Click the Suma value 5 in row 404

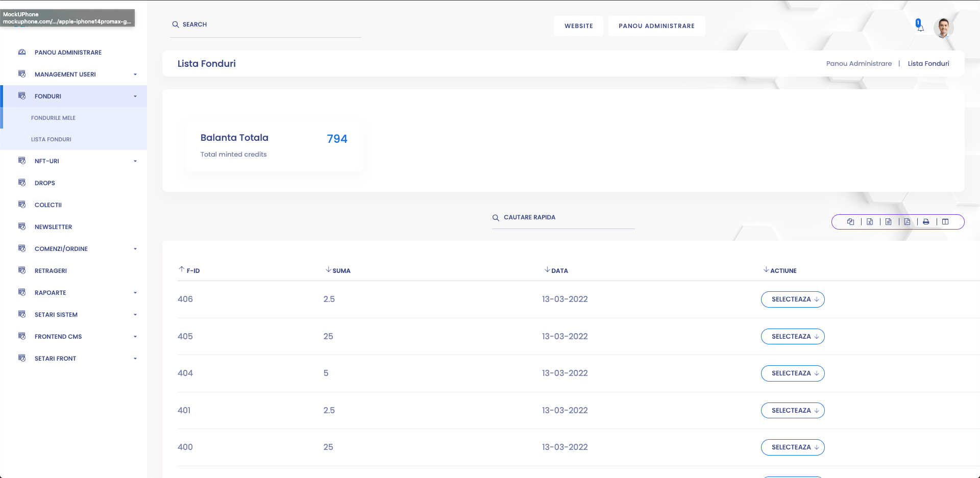pyautogui.click(x=326, y=373)
